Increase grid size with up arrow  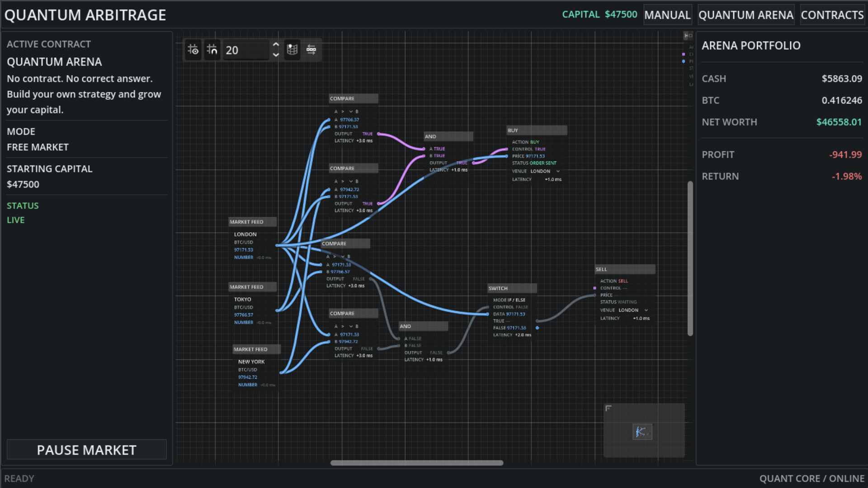pos(276,45)
